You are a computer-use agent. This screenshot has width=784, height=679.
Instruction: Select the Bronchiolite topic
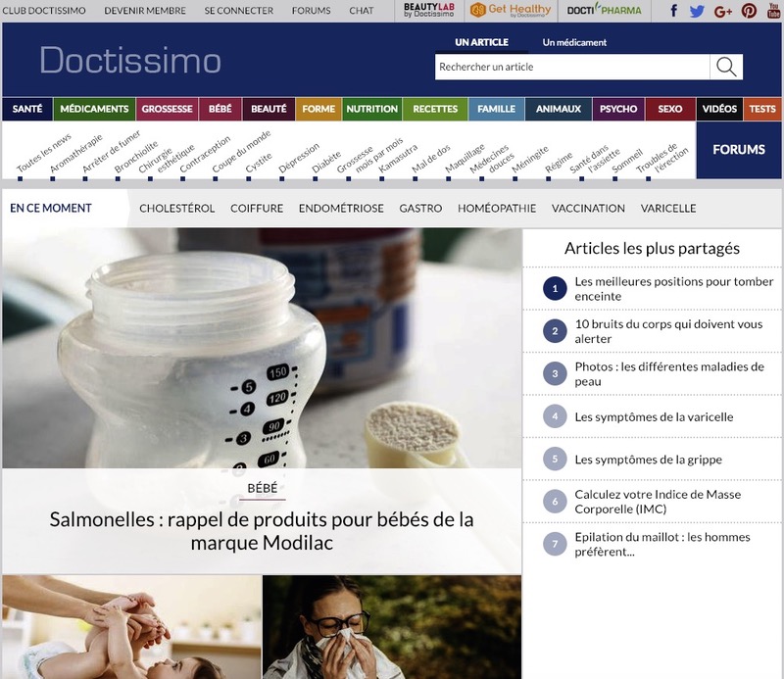(x=136, y=157)
